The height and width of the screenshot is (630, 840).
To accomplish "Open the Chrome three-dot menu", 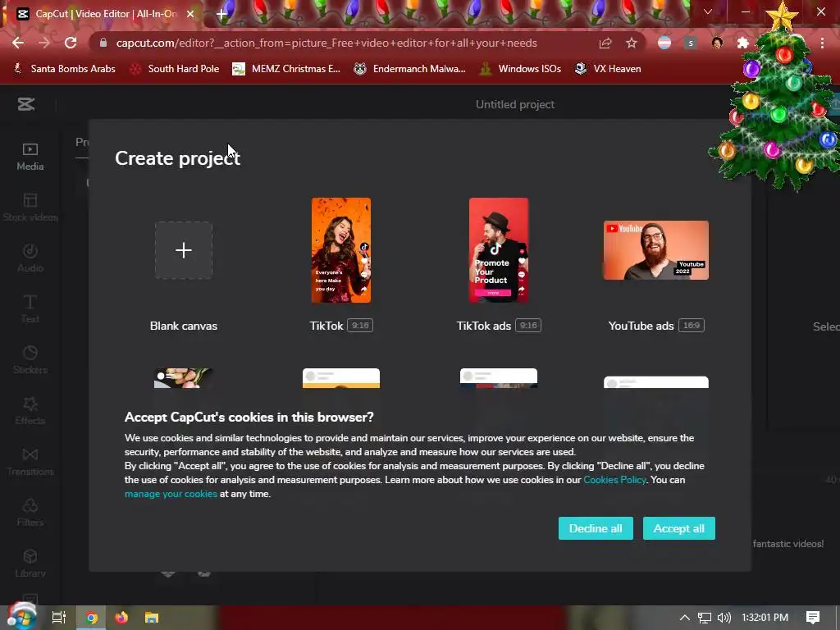I will (x=822, y=43).
